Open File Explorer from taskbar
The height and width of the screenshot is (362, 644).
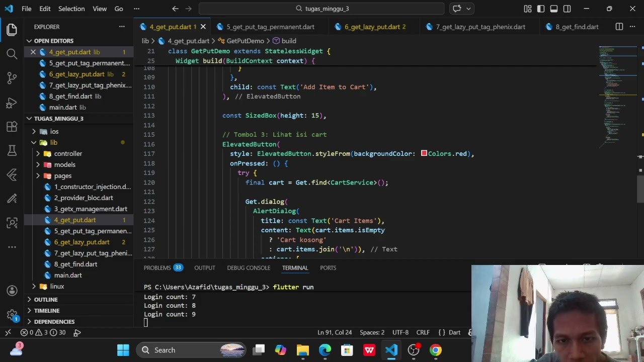pos(303,350)
